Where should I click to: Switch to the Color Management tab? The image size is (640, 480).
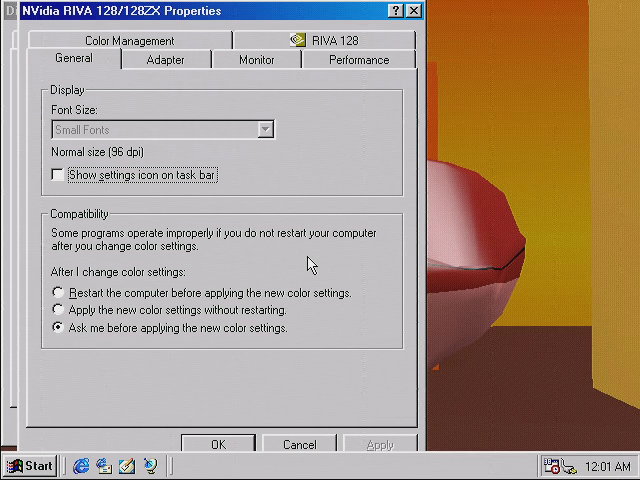pyautogui.click(x=130, y=40)
